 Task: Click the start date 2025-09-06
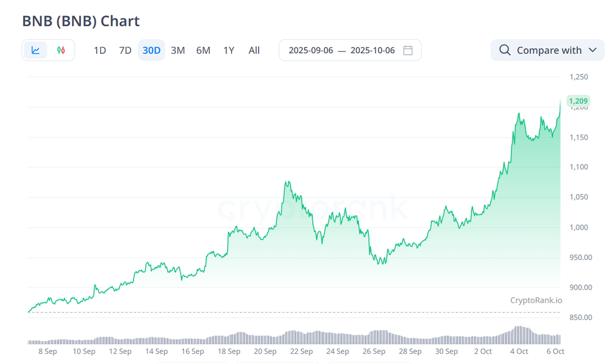click(311, 51)
